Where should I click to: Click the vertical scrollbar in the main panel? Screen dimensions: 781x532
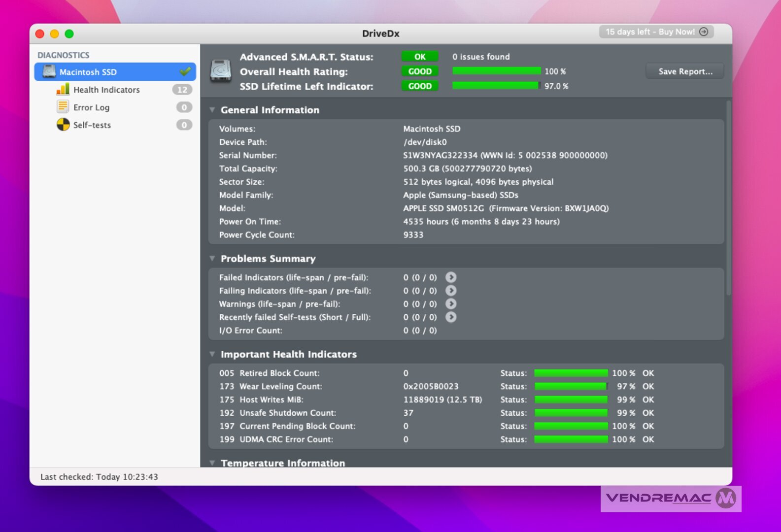coord(728,197)
